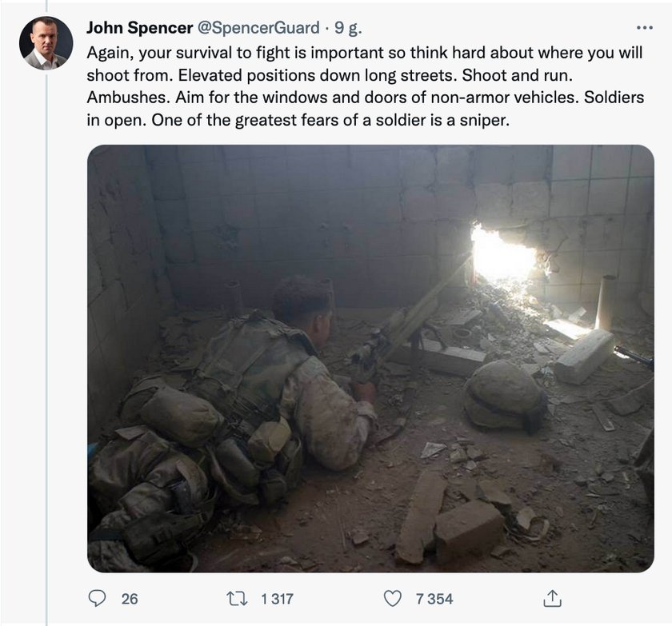Click the bright wall hole in photo
The width and height of the screenshot is (672, 626).
tap(503, 255)
